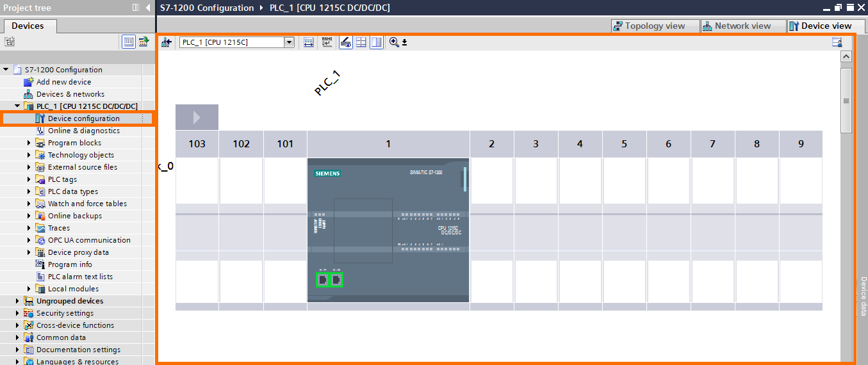Click the magnifier zoom icon
Viewport: 868px width, 365px height.
click(x=394, y=42)
